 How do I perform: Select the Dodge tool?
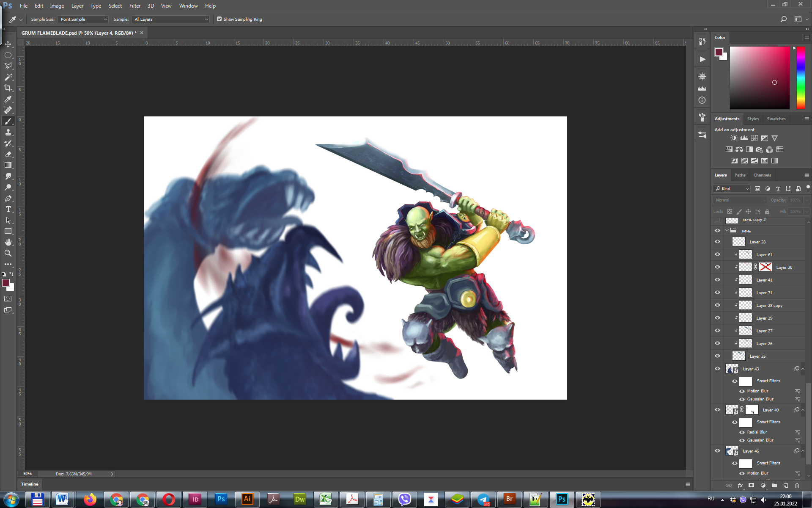[8, 188]
